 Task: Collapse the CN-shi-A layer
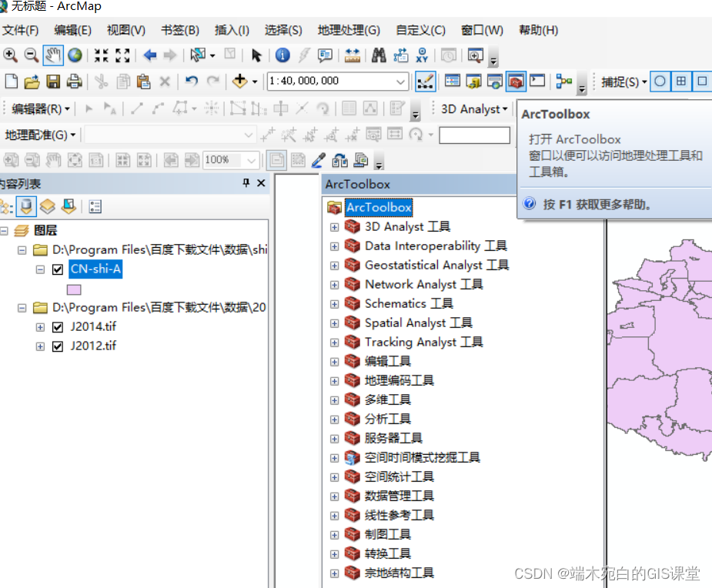click(x=41, y=269)
